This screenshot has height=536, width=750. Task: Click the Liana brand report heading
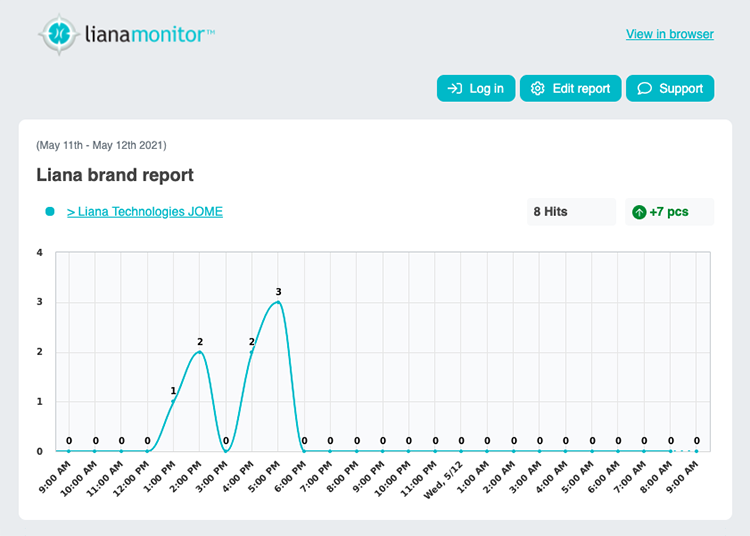point(115,175)
